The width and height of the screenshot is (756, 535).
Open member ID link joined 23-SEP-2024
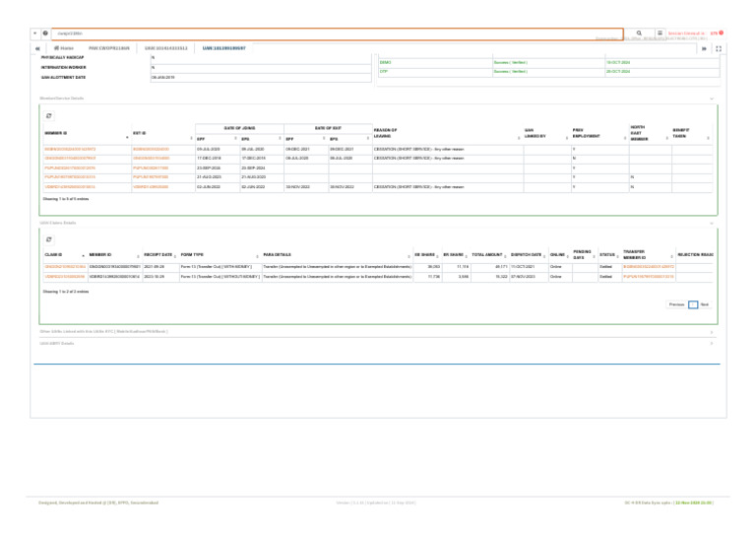point(70,167)
